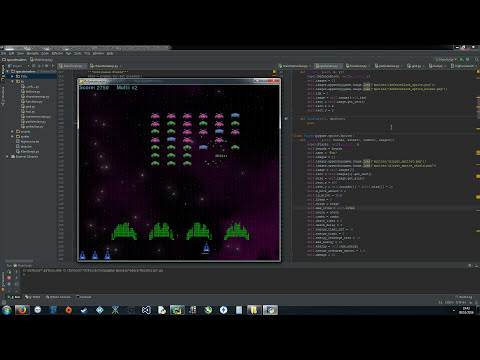Open the Help menu
This screenshot has height=360, width=480.
coord(110,53)
